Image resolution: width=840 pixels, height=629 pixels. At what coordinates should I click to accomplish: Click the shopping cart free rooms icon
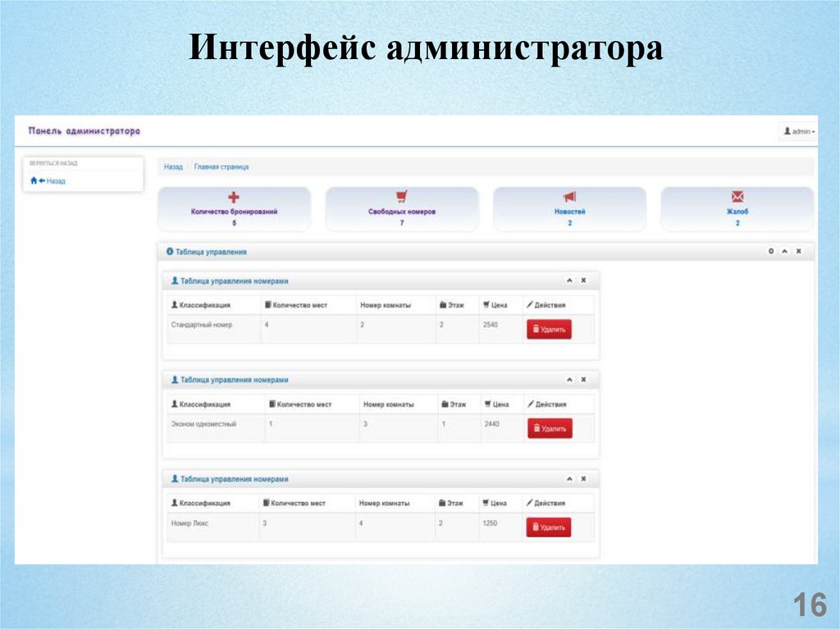point(402,197)
